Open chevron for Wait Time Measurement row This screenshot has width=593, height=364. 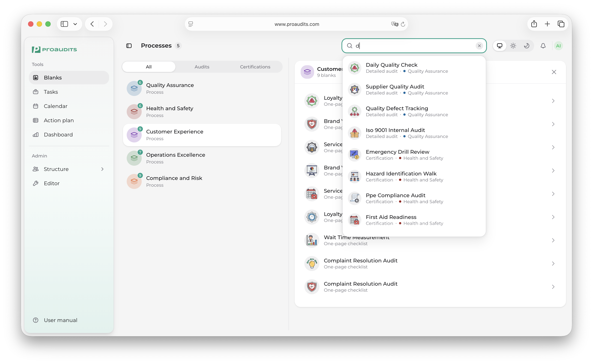point(553,240)
